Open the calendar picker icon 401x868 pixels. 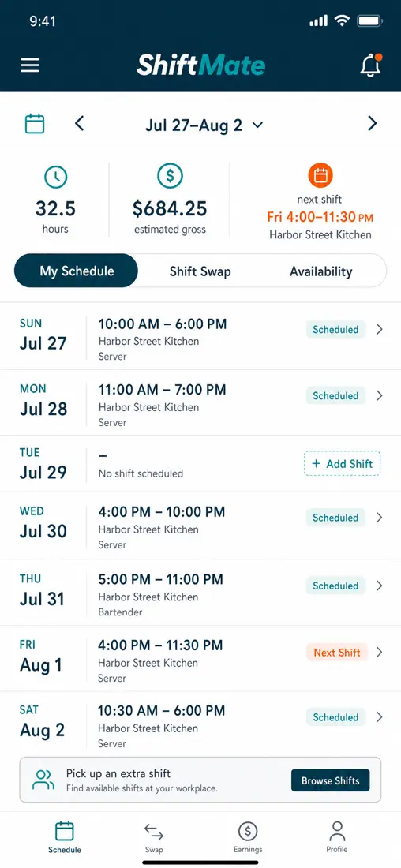click(35, 123)
